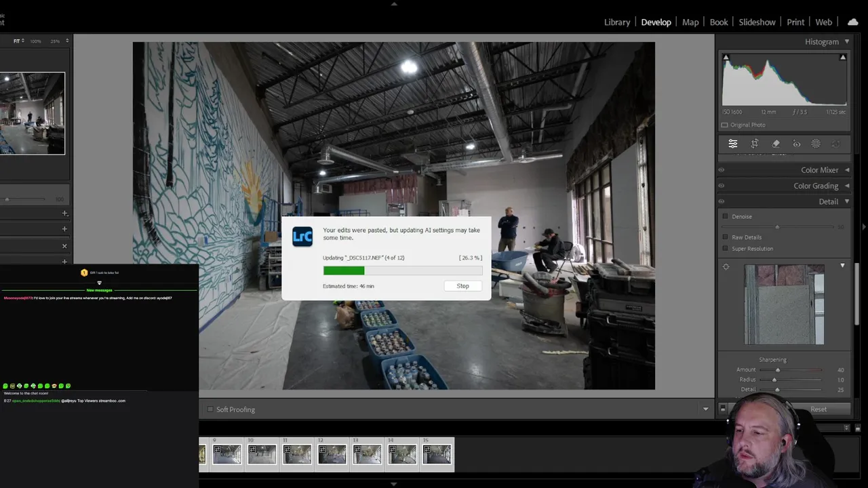Click the plus icon below navigator slider

coord(64,213)
